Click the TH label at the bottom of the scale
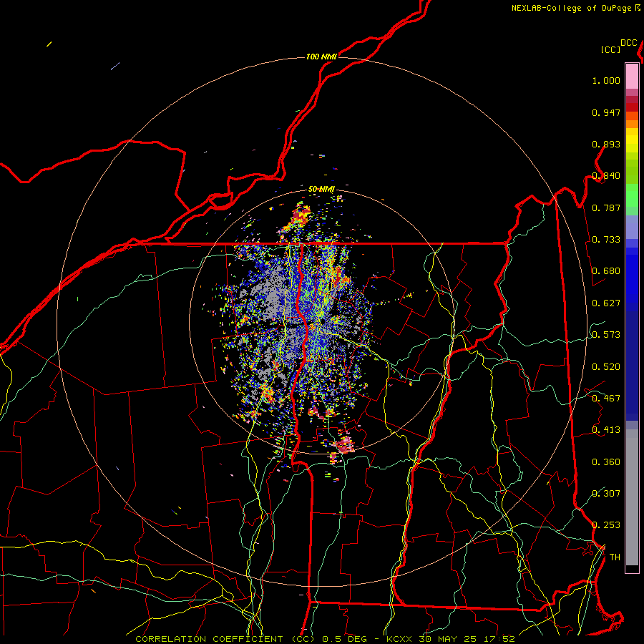The image size is (644, 644). click(615, 557)
